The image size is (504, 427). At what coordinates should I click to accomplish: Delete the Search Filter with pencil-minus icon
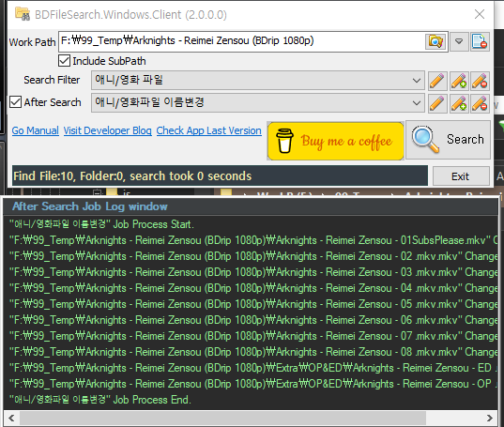click(481, 81)
